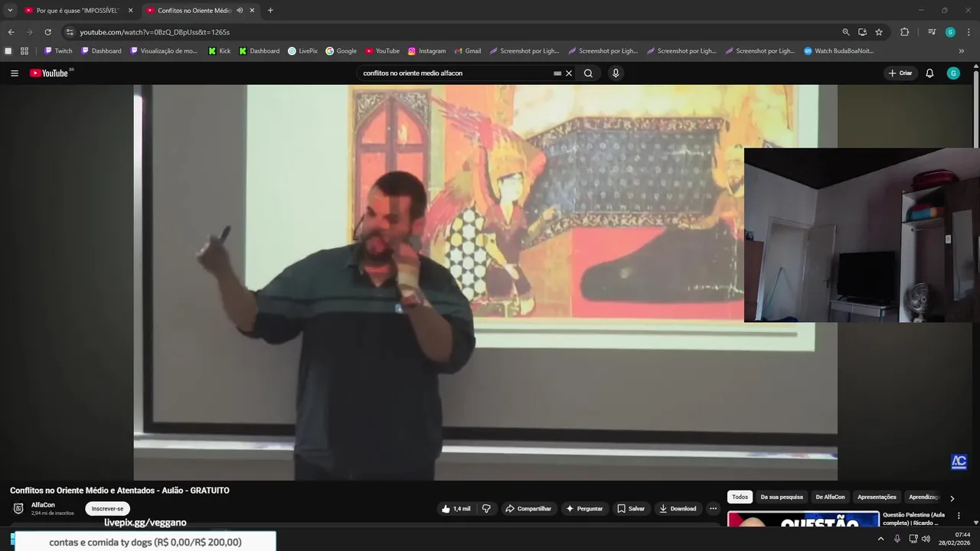This screenshot has height=551, width=980.
Task: Open the Chrome extensions puzzle icon
Action: click(x=904, y=32)
